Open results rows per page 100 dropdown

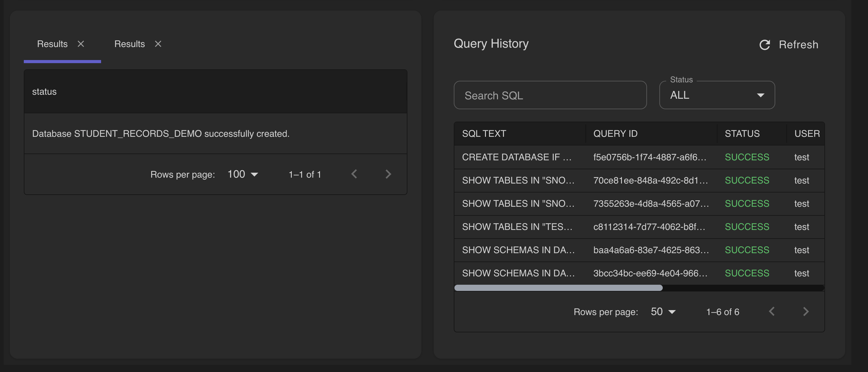point(243,174)
